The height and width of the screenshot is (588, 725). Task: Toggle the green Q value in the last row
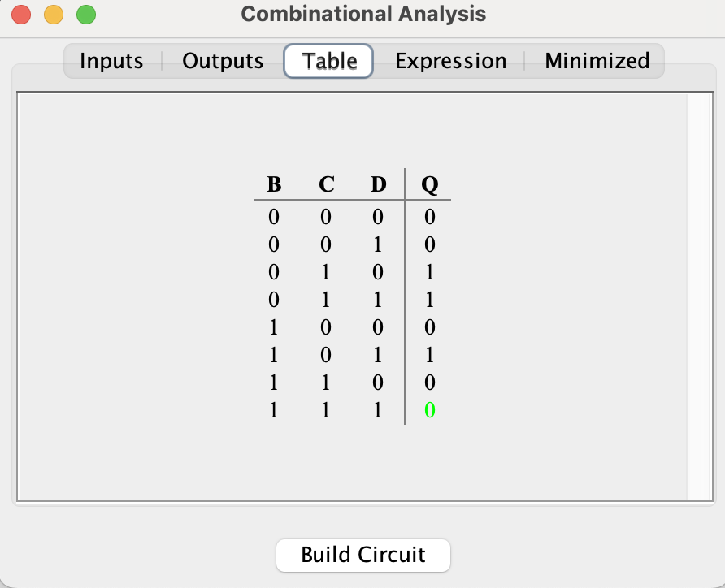[x=430, y=410]
